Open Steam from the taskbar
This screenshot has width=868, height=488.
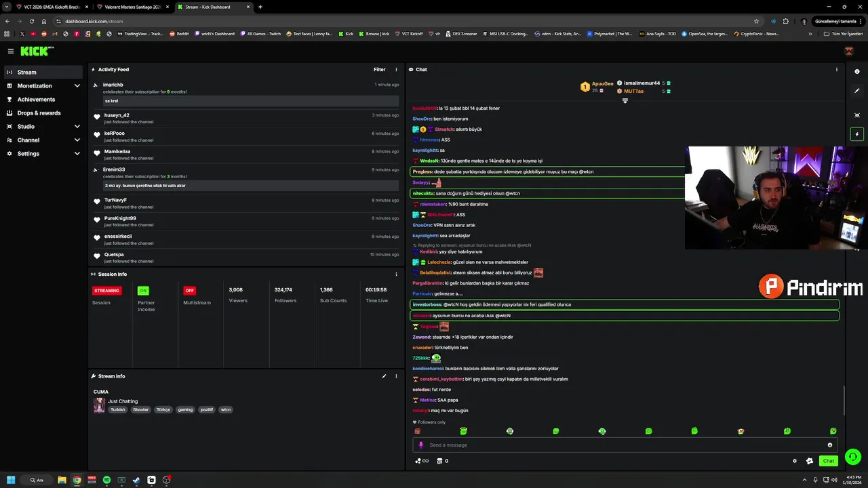tap(136, 480)
